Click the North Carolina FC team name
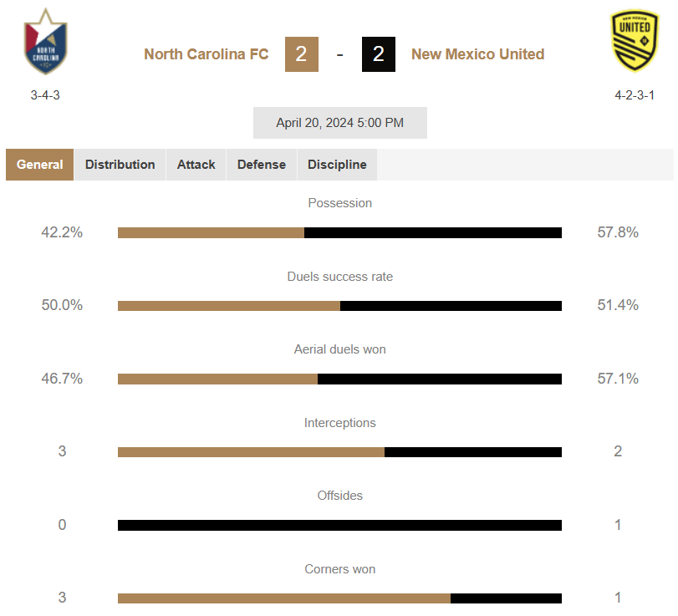 pos(206,54)
